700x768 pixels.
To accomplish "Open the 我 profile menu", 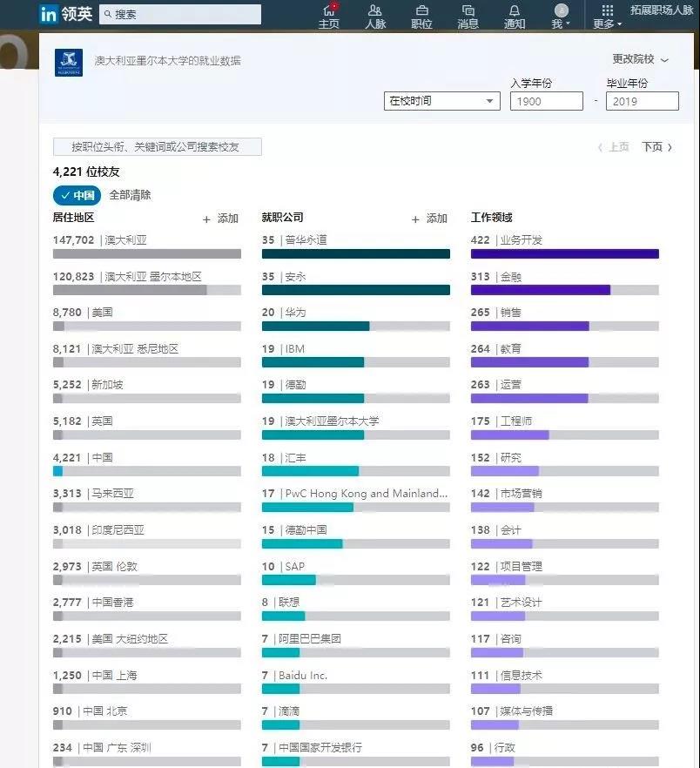I will coord(562,15).
